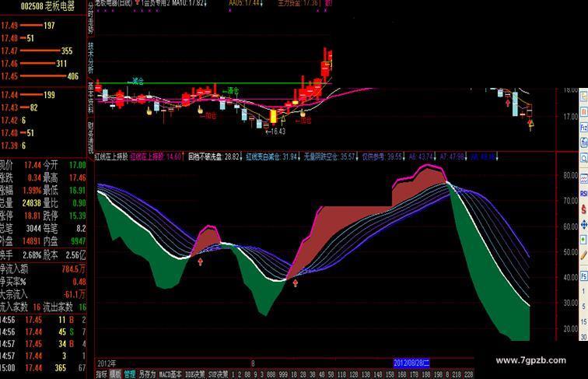Open the 技术分析 vertical tab

pyautogui.click(x=91, y=57)
